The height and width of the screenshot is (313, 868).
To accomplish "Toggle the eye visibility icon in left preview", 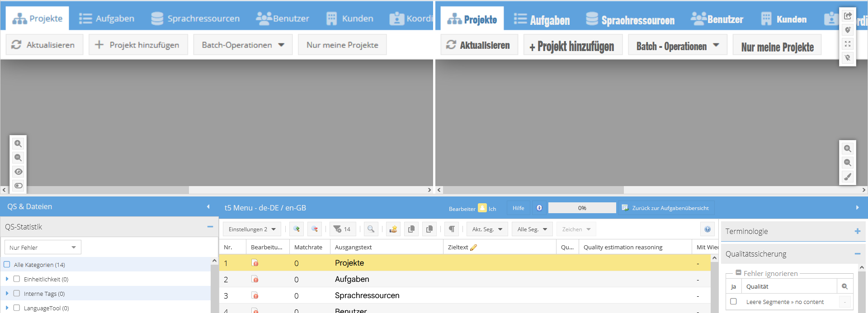I will 18,172.
